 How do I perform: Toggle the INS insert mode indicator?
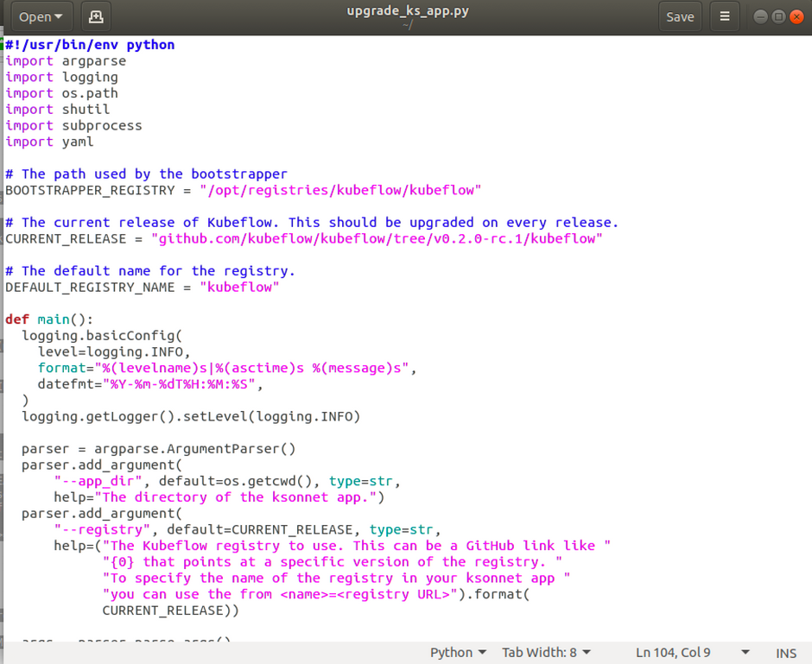(x=785, y=653)
